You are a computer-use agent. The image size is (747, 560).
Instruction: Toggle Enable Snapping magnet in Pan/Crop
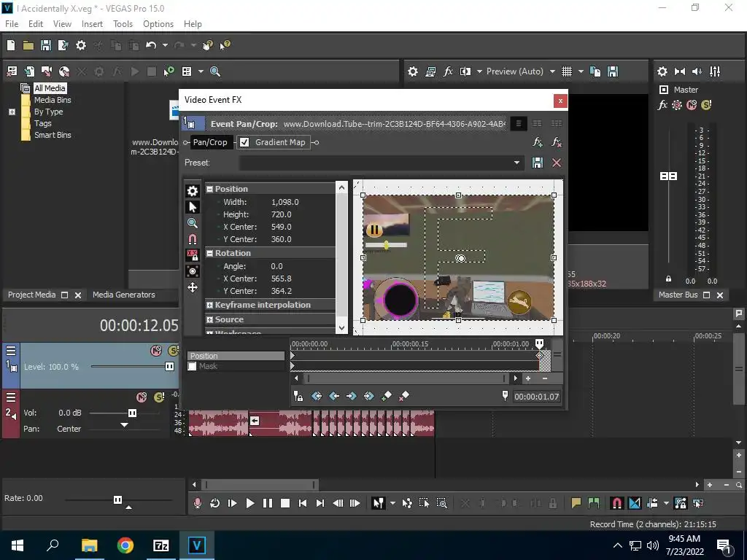click(193, 239)
